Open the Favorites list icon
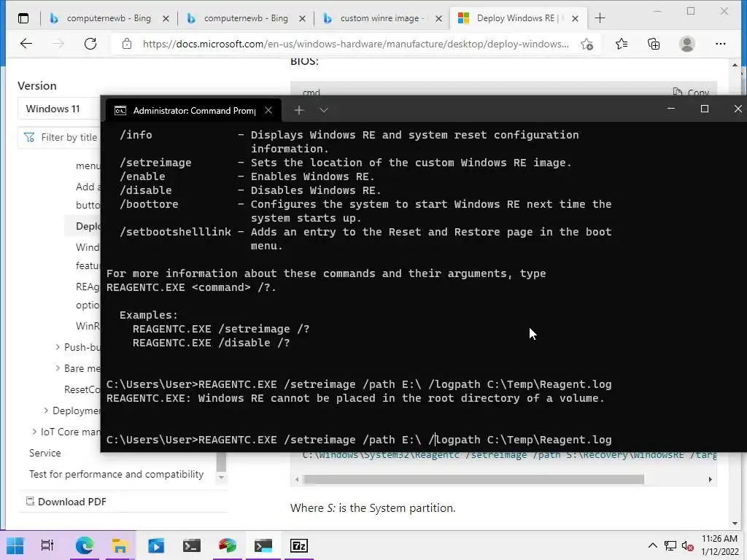The width and height of the screenshot is (747, 560). point(622,44)
